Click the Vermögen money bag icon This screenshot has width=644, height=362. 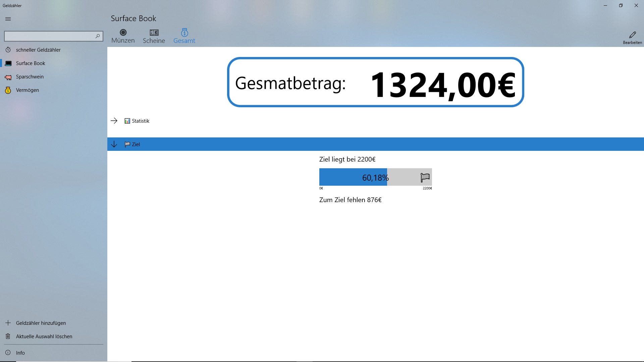click(x=8, y=90)
